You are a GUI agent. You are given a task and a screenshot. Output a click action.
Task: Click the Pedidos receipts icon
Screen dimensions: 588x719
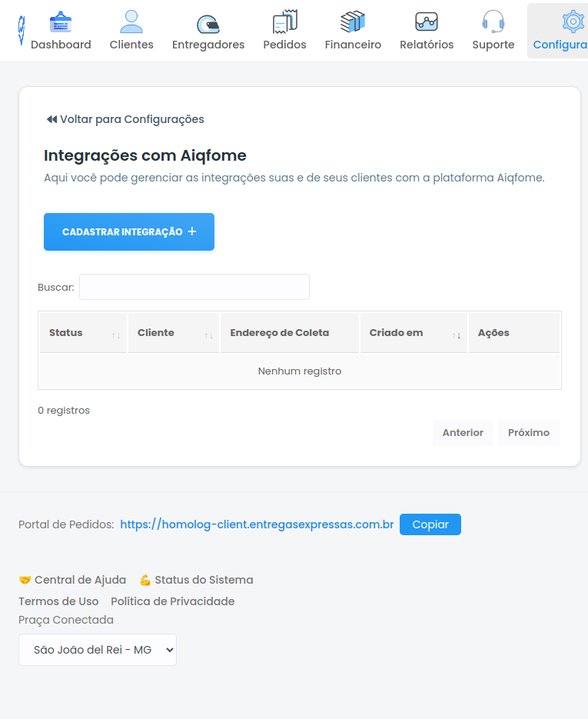tap(284, 21)
